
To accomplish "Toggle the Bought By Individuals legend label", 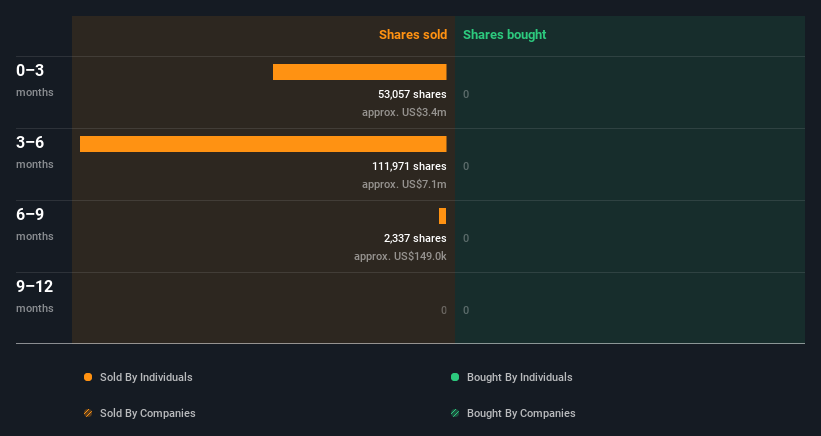I will 519,377.
